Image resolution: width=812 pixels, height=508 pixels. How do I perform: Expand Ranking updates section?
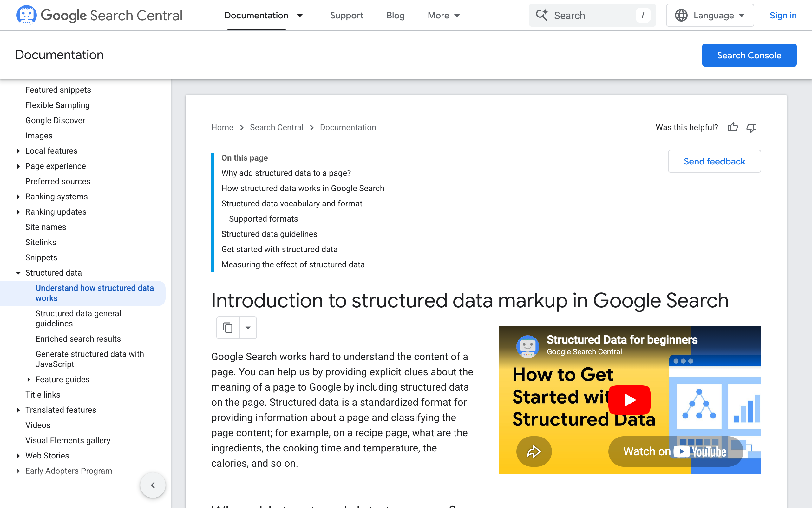pos(18,212)
